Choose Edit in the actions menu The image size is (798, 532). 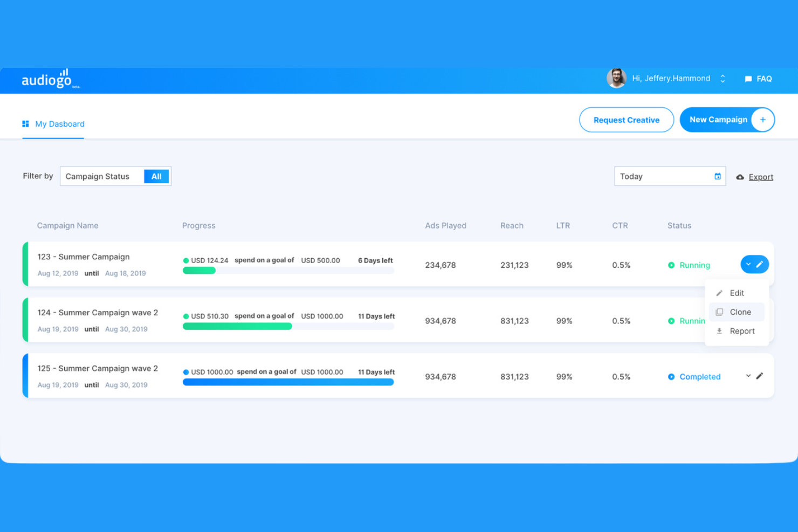click(x=737, y=293)
